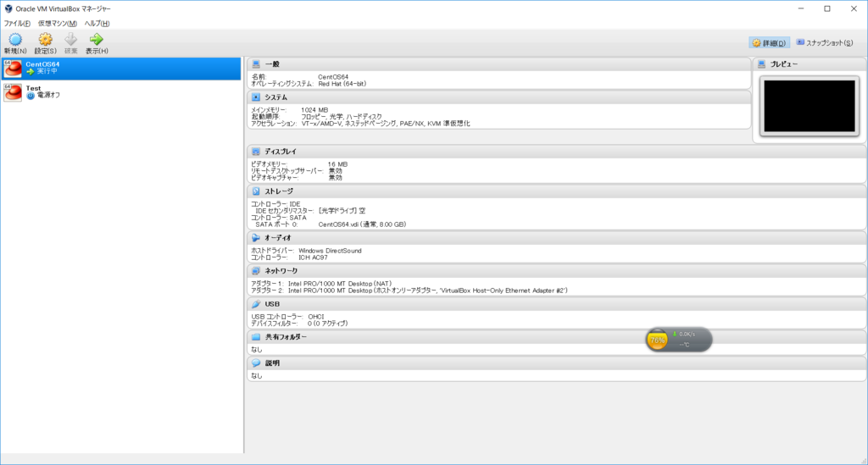Click the black VM preview thumbnail
Viewport: 868px width, 465px height.
tap(810, 106)
